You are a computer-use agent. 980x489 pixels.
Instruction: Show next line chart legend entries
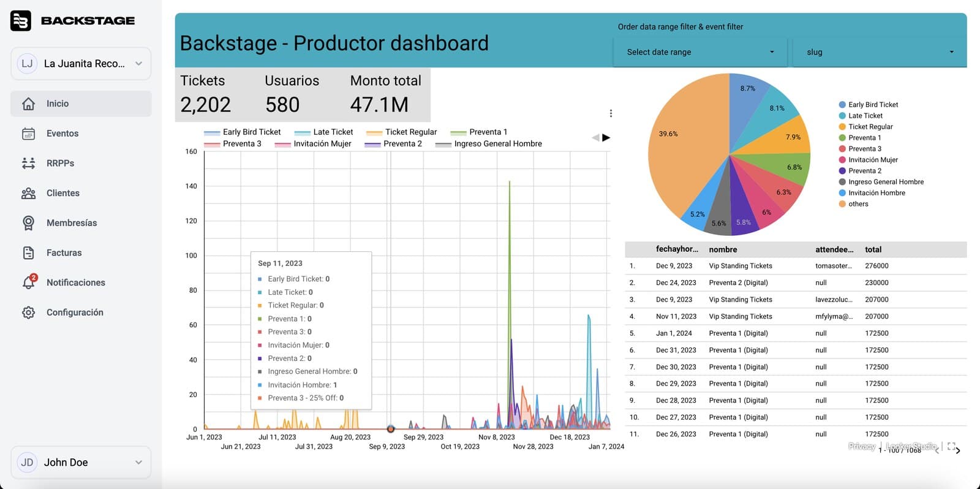pos(606,138)
